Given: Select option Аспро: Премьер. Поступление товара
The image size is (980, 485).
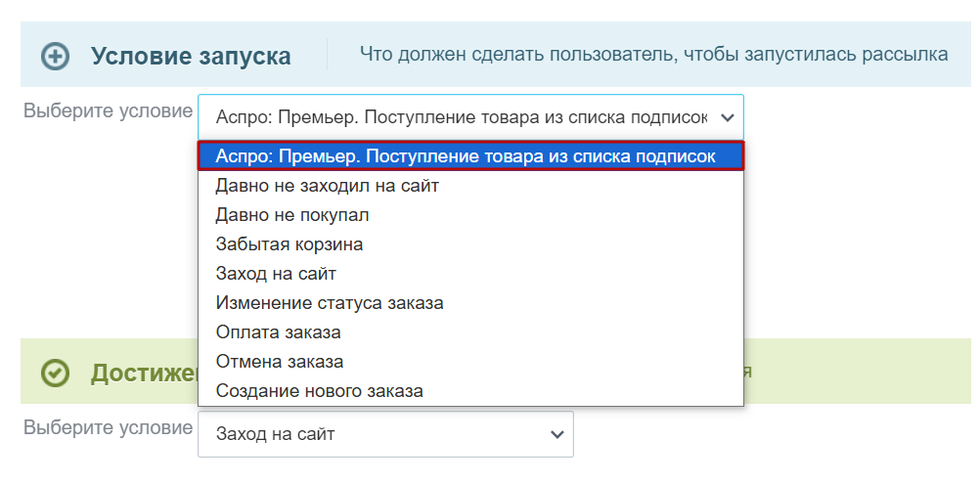Looking at the screenshot, I should 470,155.
